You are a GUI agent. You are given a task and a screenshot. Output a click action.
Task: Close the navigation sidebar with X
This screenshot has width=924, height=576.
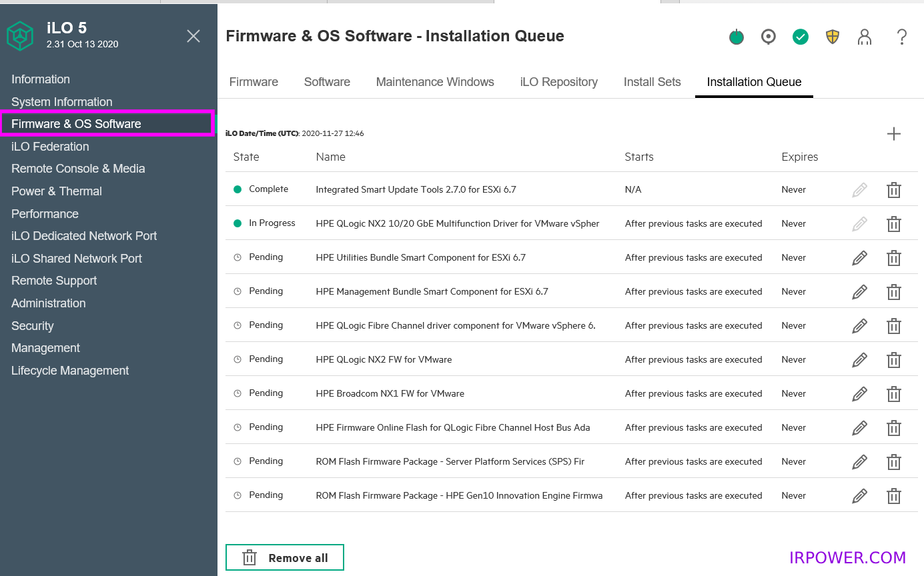(193, 36)
